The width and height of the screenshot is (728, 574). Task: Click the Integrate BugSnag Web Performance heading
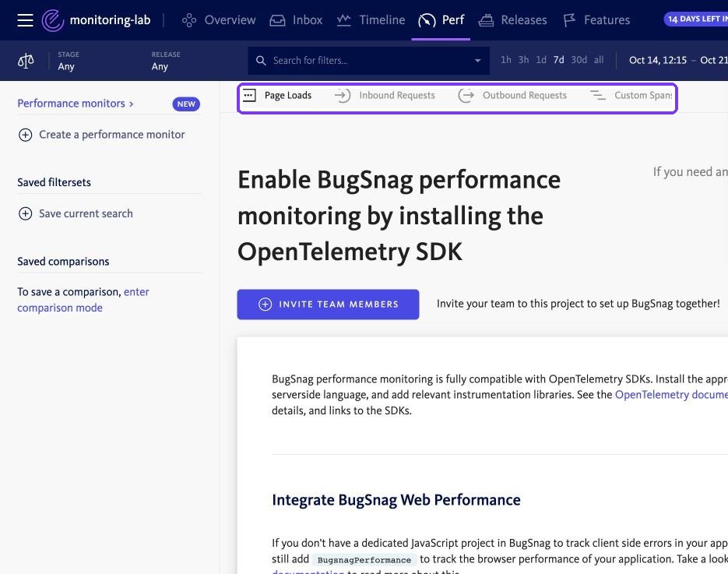coord(396,500)
